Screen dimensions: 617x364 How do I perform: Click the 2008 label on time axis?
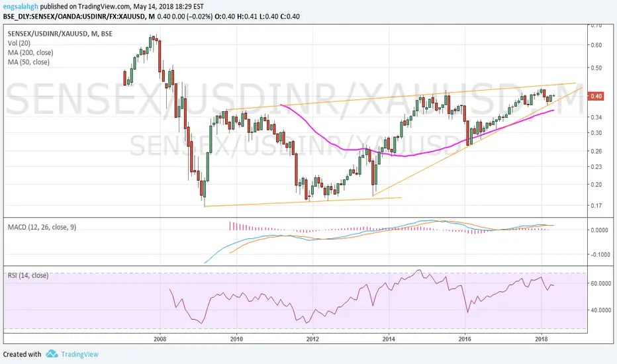click(160, 339)
